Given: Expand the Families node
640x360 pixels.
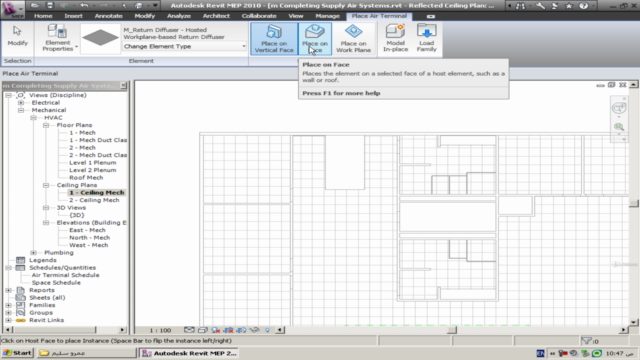Looking at the screenshot, I should tap(8, 305).
